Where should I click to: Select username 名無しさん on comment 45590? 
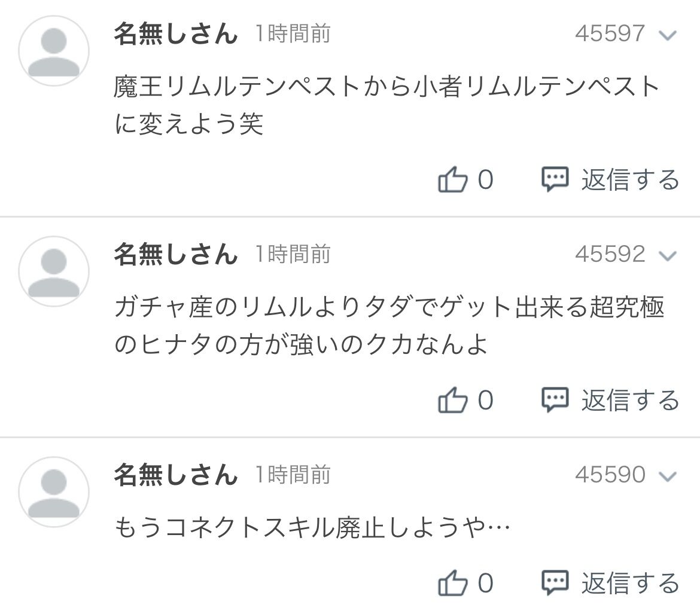tap(176, 475)
